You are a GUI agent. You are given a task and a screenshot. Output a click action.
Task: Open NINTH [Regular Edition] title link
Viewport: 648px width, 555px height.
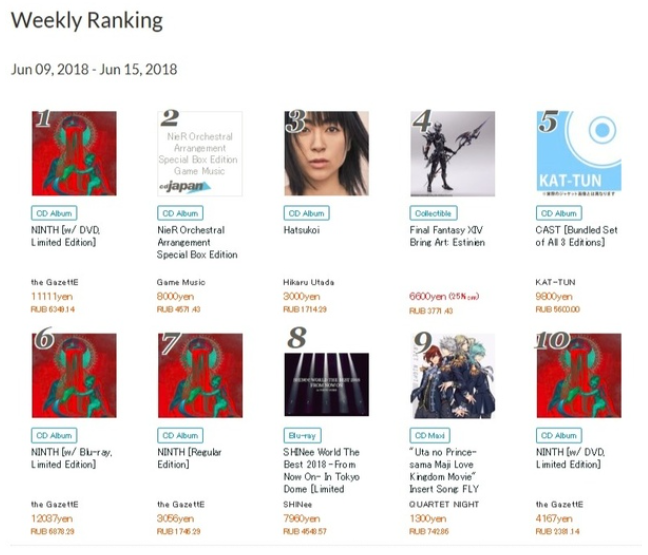click(x=189, y=458)
